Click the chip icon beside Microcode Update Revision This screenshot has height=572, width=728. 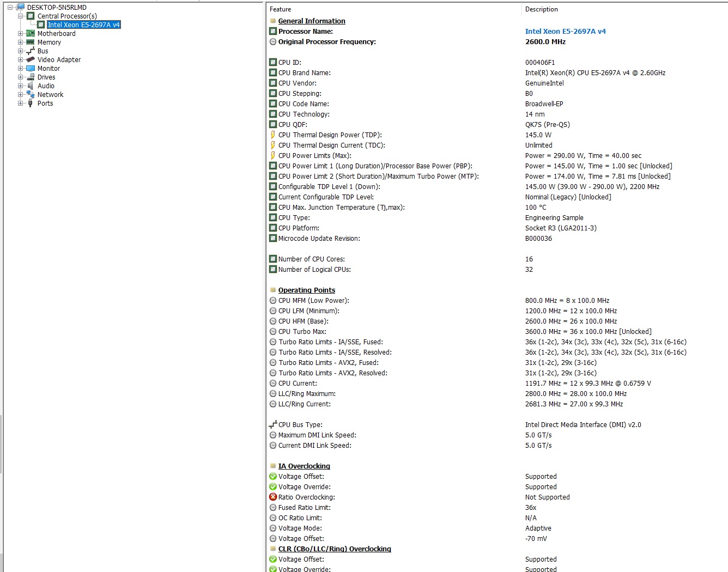click(273, 239)
